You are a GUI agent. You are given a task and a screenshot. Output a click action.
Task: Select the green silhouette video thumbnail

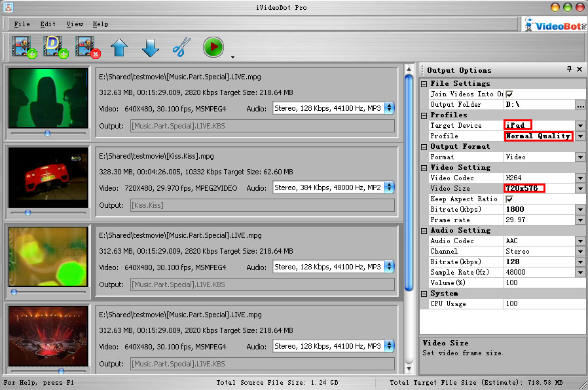[x=48, y=98]
